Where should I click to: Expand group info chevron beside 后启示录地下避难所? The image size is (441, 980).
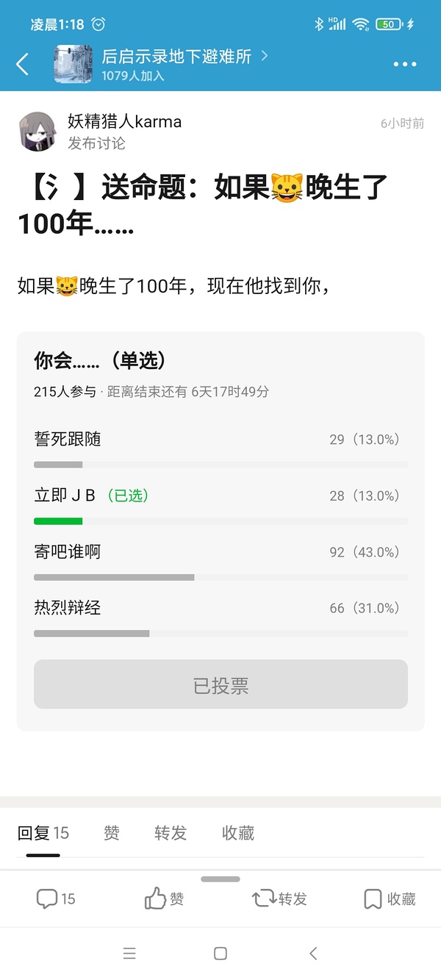tap(265, 55)
